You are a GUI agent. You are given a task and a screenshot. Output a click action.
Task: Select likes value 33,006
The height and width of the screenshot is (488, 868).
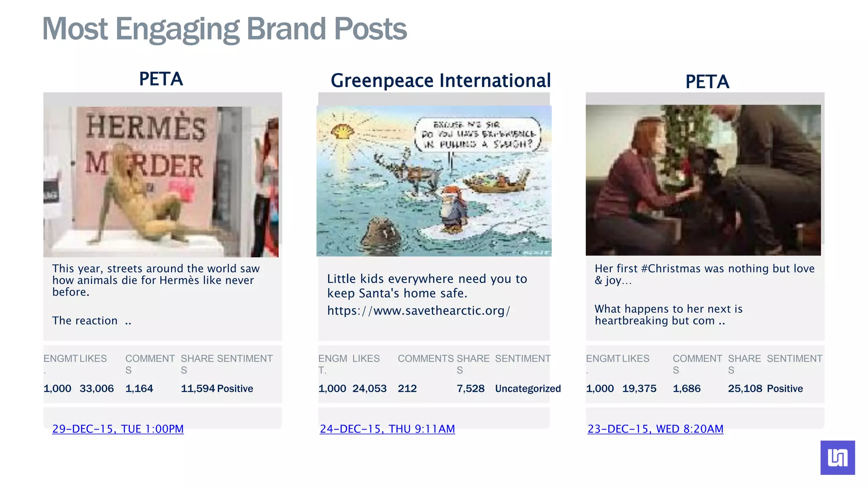click(97, 388)
